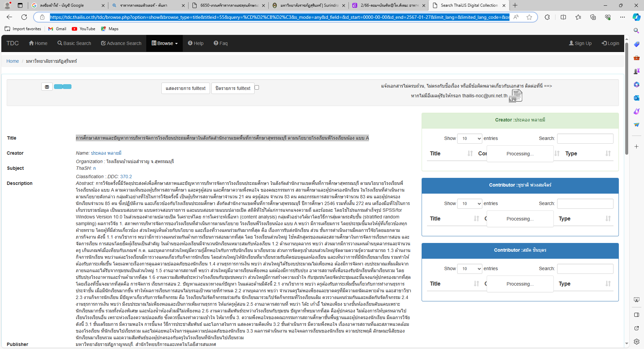Add page to favorites with star icon
Viewport: 644px width, 349px height.
[x=529, y=17]
